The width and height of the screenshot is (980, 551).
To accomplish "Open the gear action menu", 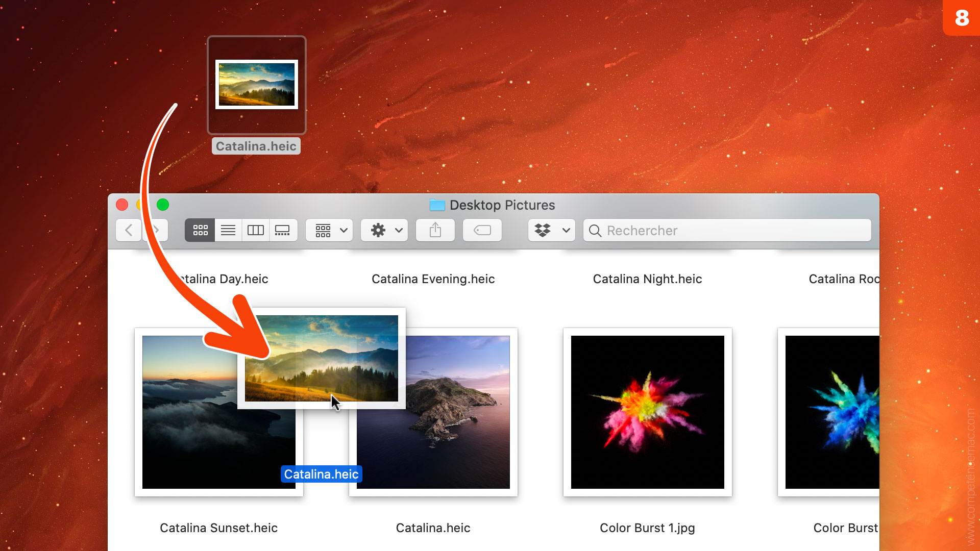I will (x=384, y=230).
